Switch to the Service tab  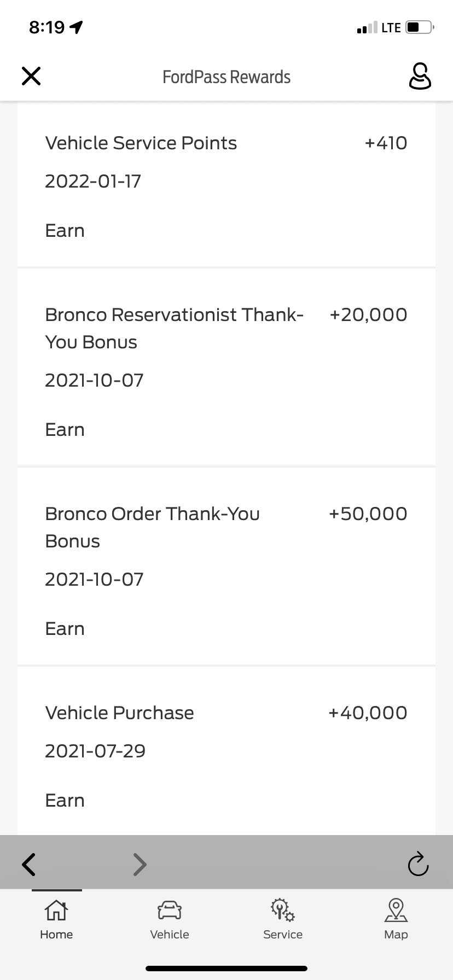point(283,920)
